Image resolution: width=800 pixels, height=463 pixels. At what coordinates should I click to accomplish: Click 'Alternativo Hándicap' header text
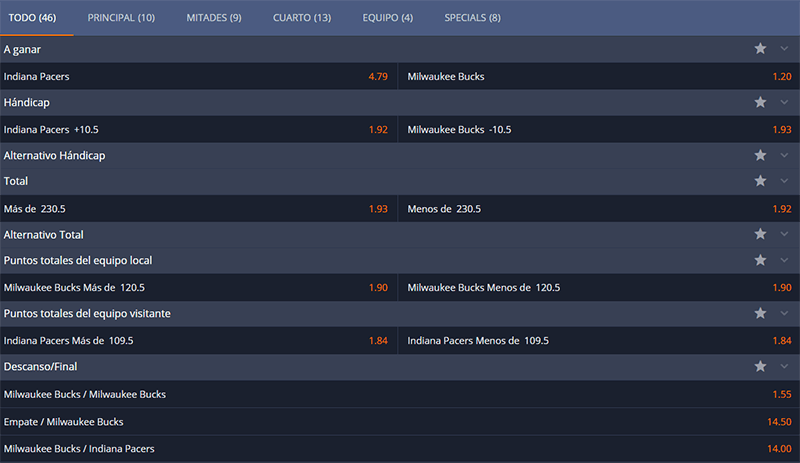[55, 156]
